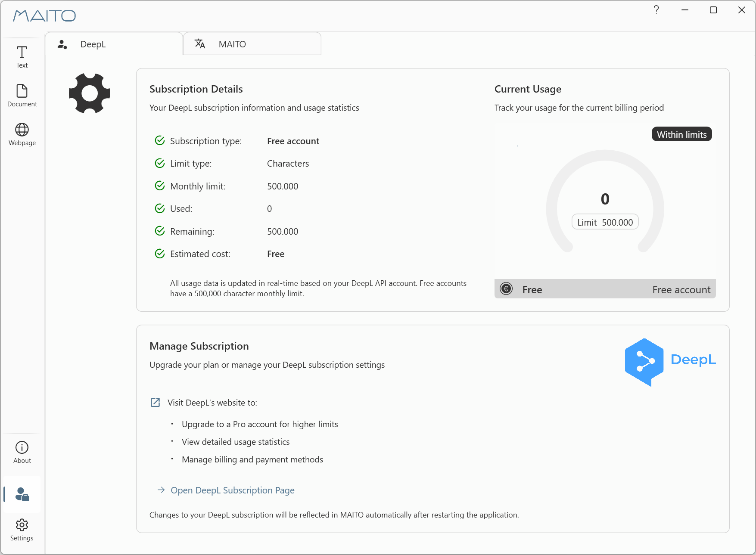Click the euro coin icon in Free bar
756x555 pixels.
[x=506, y=289]
